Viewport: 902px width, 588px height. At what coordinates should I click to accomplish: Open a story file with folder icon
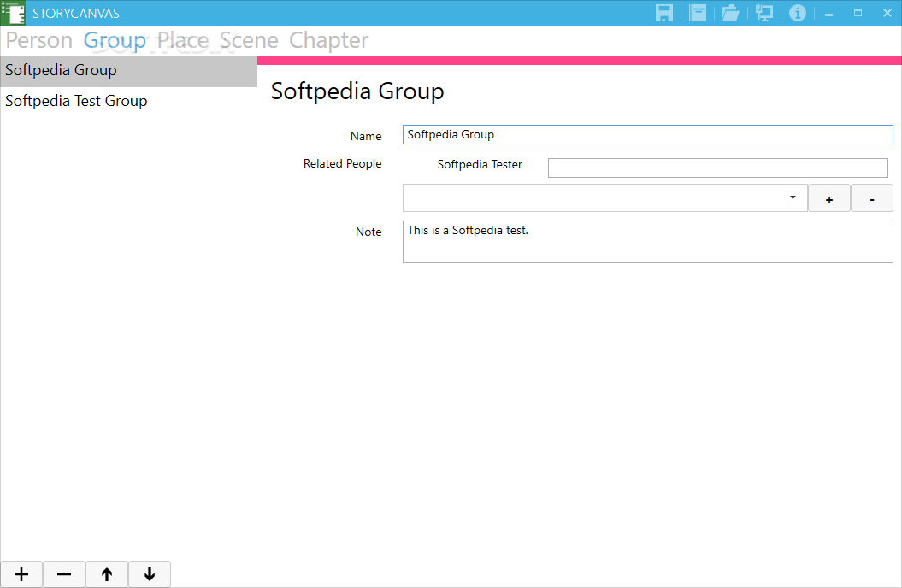[x=730, y=13]
